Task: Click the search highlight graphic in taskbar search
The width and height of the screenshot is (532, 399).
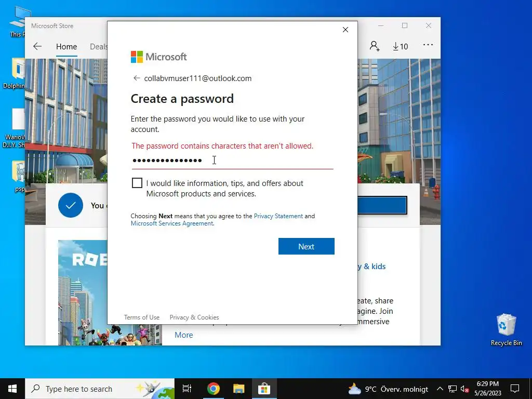Action: (x=154, y=389)
